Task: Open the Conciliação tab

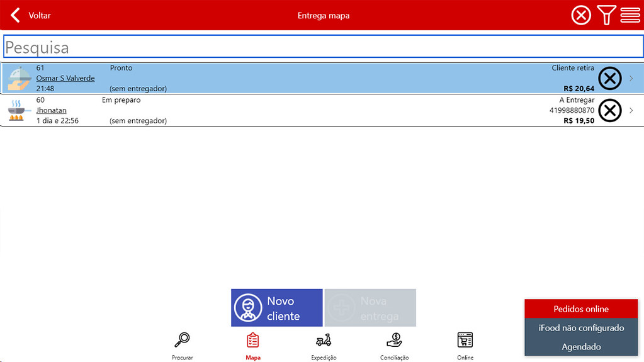Action: click(x=394, y=346)
